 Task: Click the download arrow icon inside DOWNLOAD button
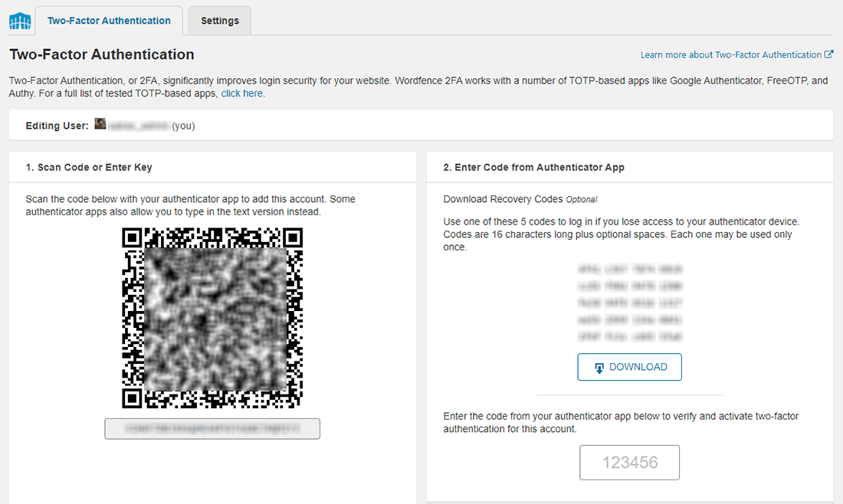[x=599, y=367]
